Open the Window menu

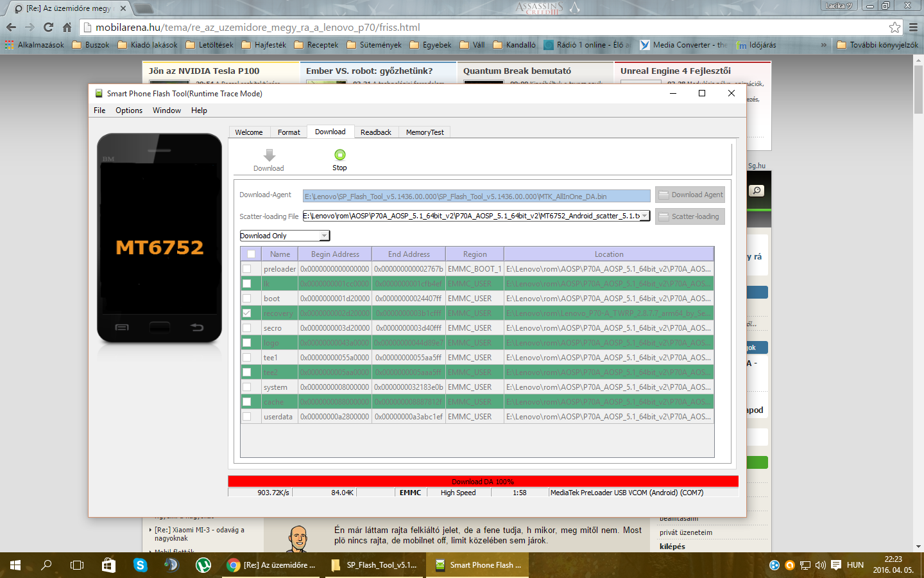click(x=167, y=110)
